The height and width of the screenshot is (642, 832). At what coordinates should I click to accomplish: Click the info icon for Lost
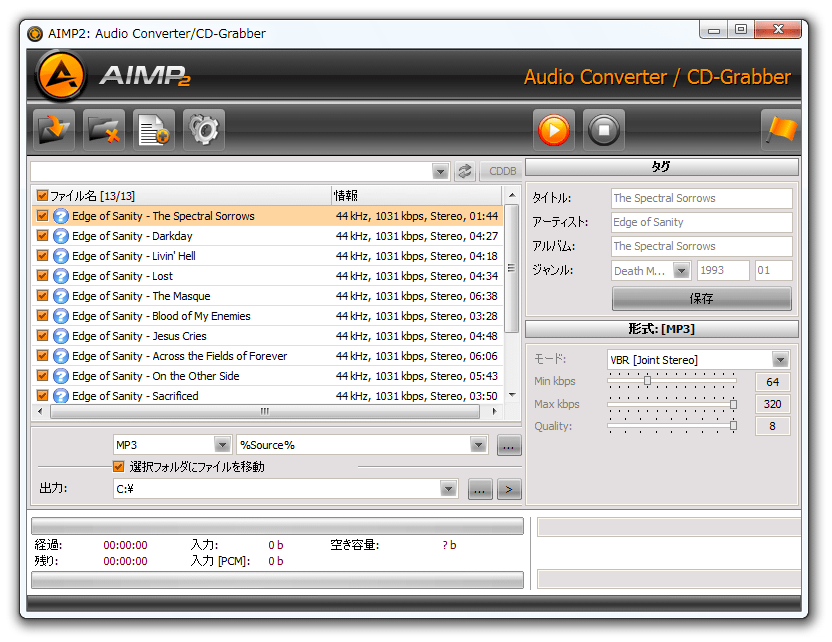tap(61, 276)
